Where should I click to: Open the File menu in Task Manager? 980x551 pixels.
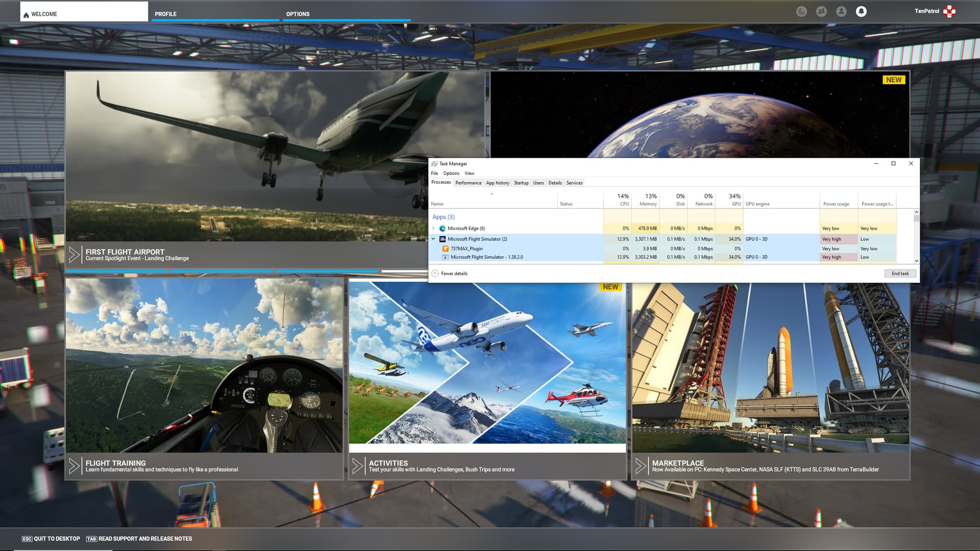pyautogui.click(x=434, y=173)
